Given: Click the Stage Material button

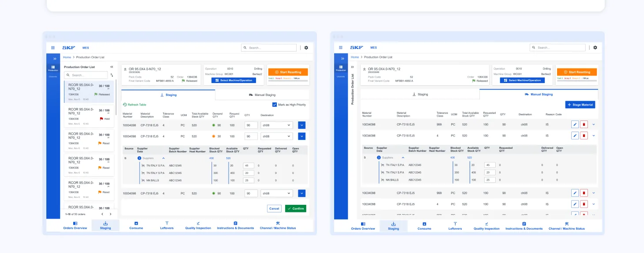Looking at the screenshot, I should [580, 105].
